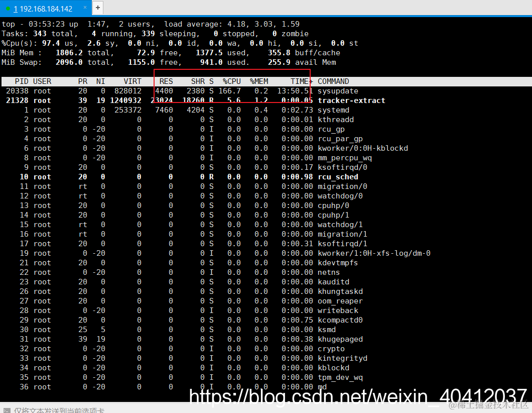Click the rcu_sched process name
532x413 pixels.
338,177
